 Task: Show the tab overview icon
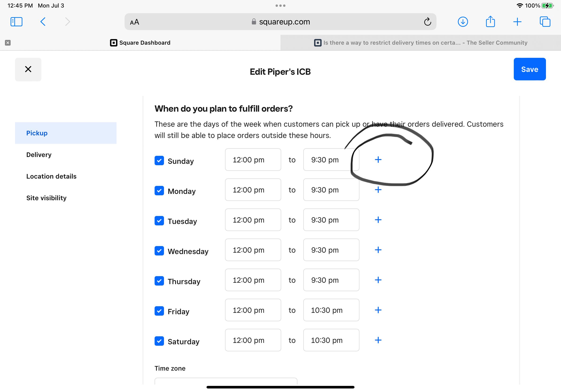click(545, 22)
